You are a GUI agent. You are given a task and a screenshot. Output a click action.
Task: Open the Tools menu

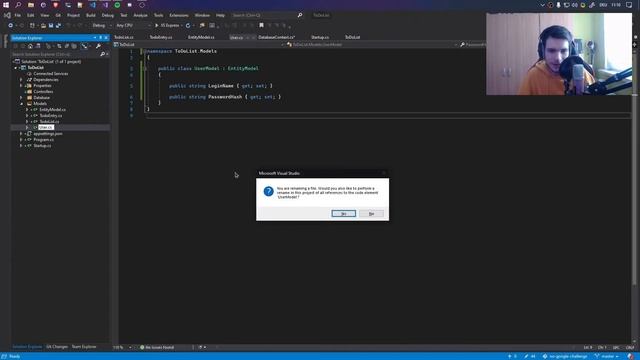(x=158, y=15)
